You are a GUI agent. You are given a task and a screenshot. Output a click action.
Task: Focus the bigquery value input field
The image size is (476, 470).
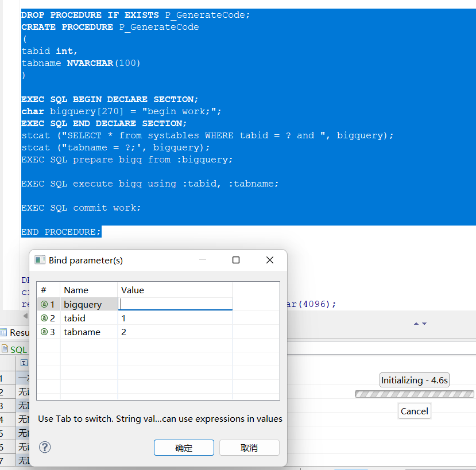pos(175,304)
